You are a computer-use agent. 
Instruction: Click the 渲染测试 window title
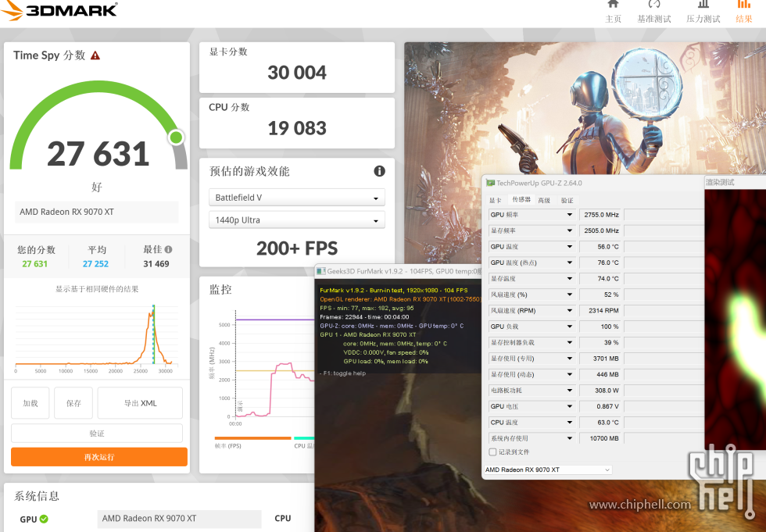pos(720,182)
